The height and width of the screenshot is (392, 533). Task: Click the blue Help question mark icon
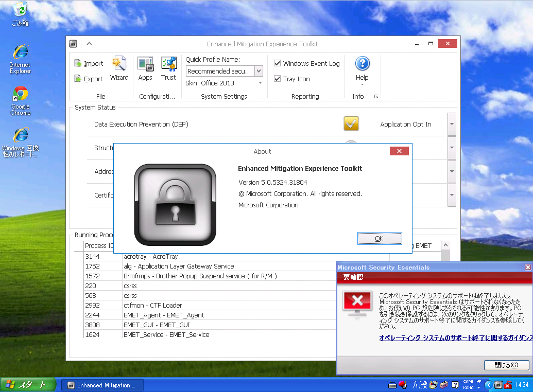coord(363,63)
